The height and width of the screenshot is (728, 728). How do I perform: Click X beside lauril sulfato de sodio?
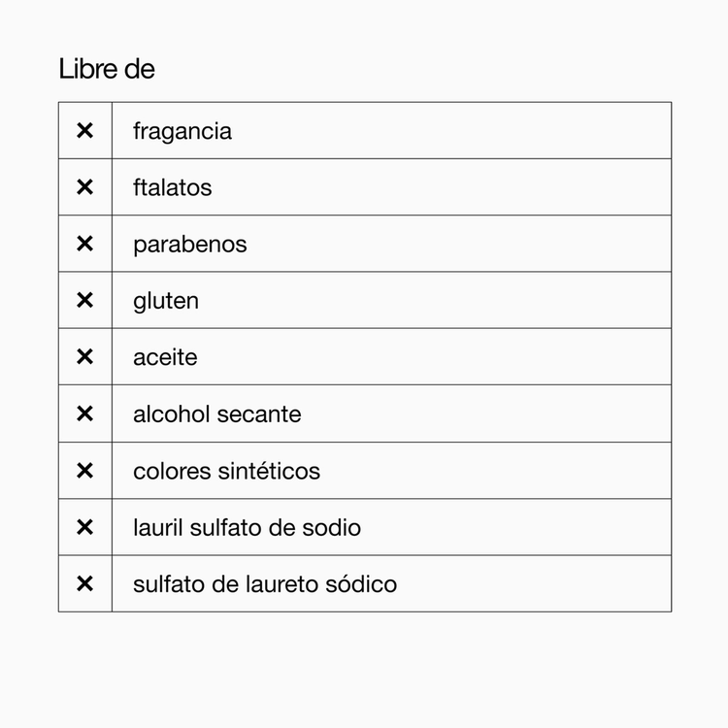pos(85,527)
